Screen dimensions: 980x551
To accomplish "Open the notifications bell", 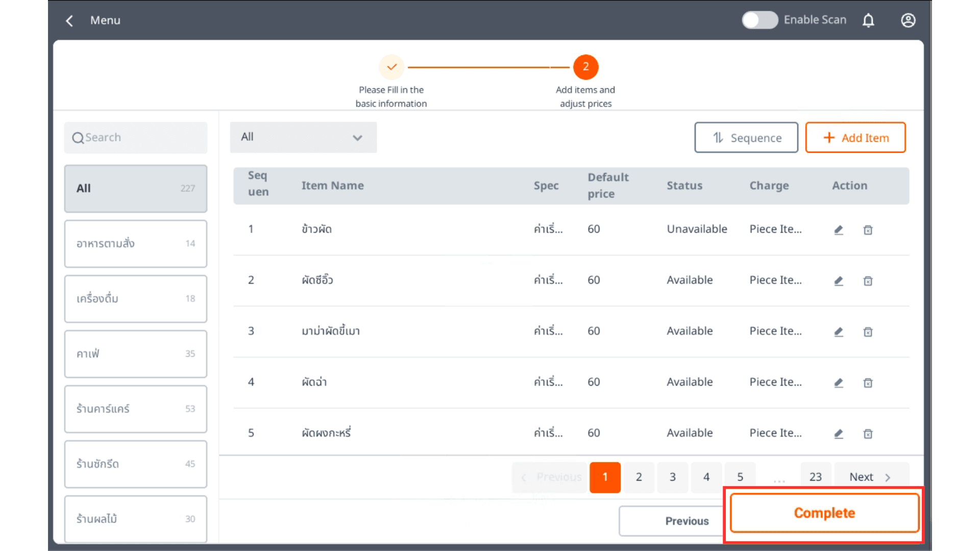I will (868, 20).
